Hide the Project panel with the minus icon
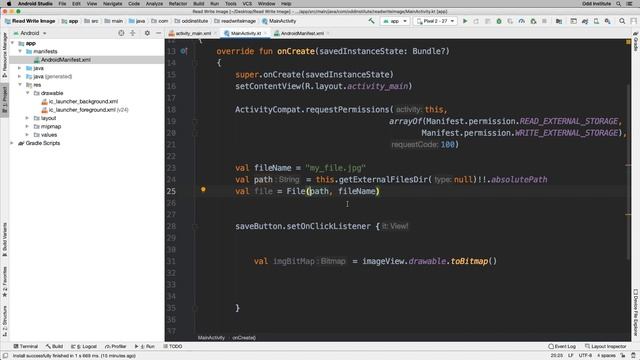This screenshot has width=640, height=360. pyautogui.click(x=158, y=33)
